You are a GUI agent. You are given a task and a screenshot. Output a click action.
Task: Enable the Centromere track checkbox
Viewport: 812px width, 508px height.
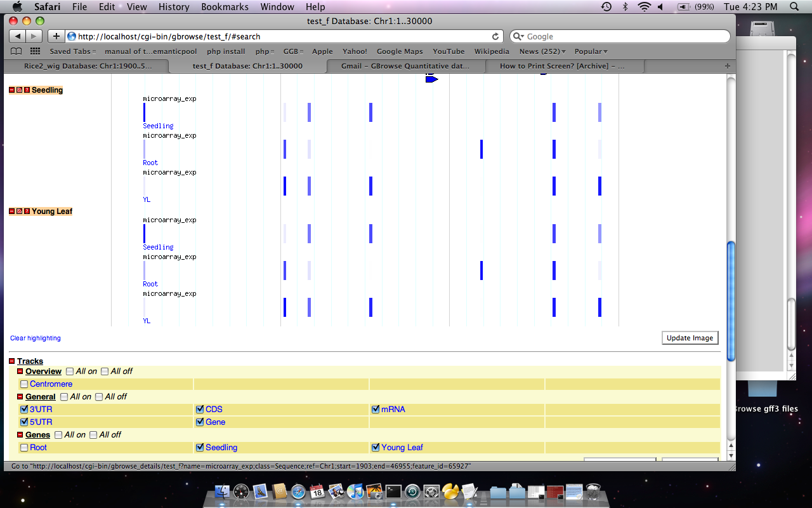pyautogui.click(x=24, y=384)
